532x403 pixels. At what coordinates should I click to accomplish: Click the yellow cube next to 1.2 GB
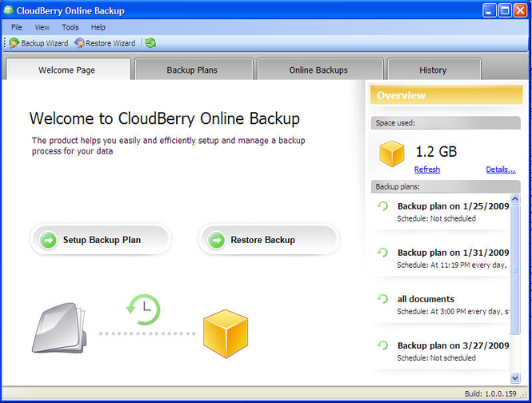coord(392,154)
